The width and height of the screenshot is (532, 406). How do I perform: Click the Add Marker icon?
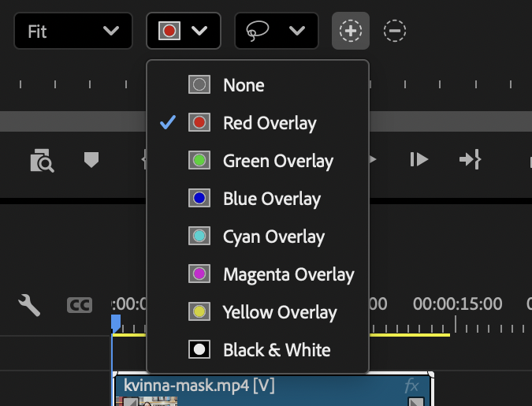click(91, 159)
